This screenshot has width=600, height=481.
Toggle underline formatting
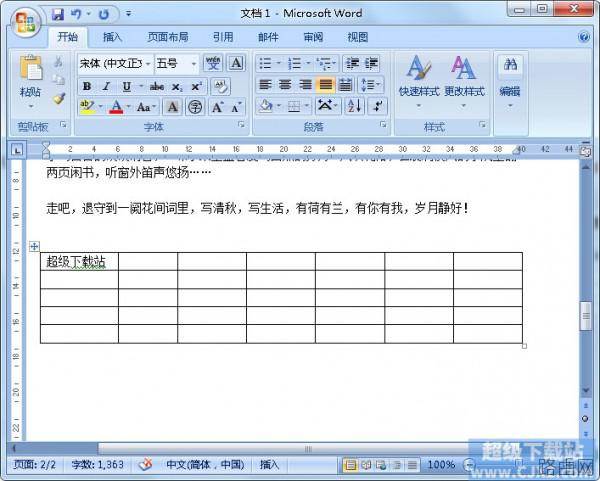point(127,86)
